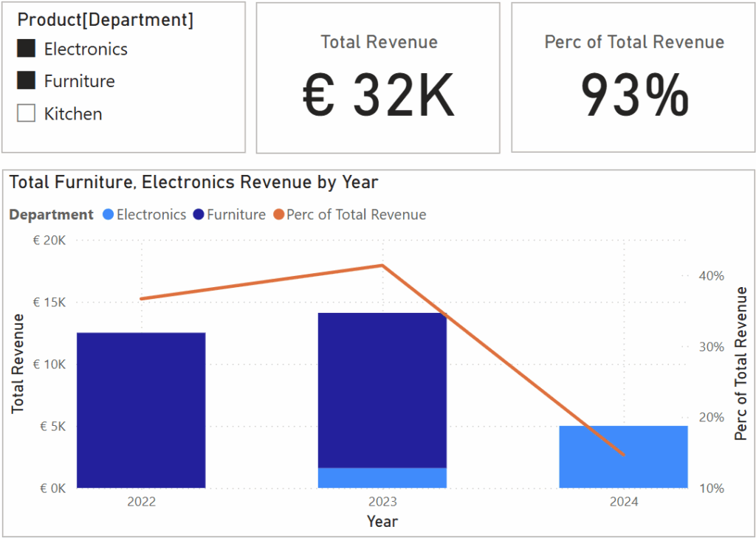Click the 2023 x-axis label

click(382, 502)
